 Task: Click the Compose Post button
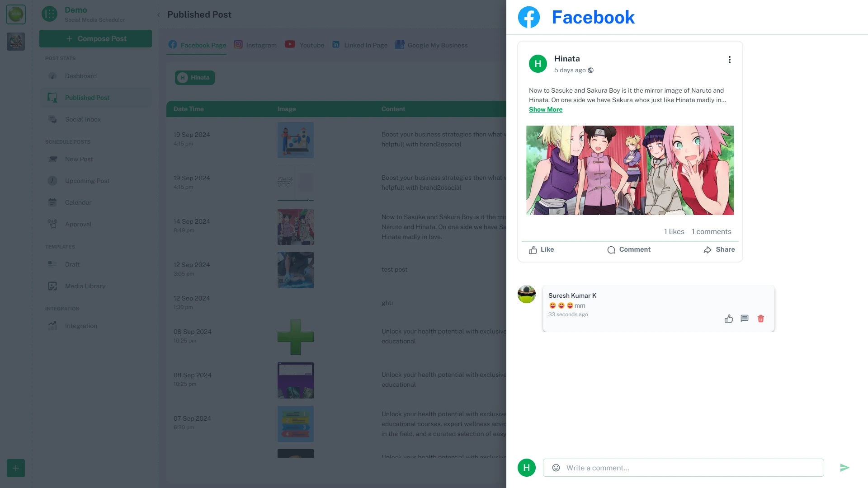[x=95, y=39]
